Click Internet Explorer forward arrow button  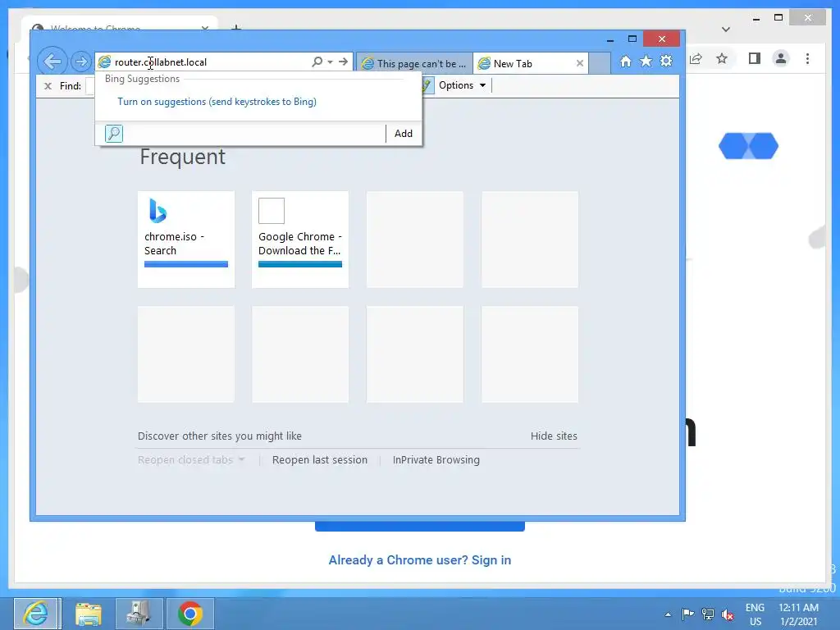[81, 62]
